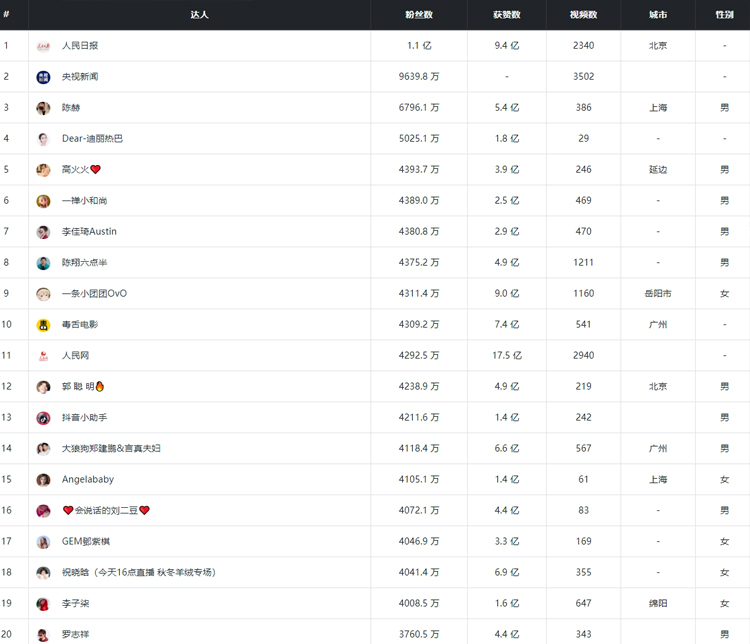Viewport: 750px width, 644px height.
Task: Click the Dear-迪丽热巴 avatar
Action: [x=44, y=139]
